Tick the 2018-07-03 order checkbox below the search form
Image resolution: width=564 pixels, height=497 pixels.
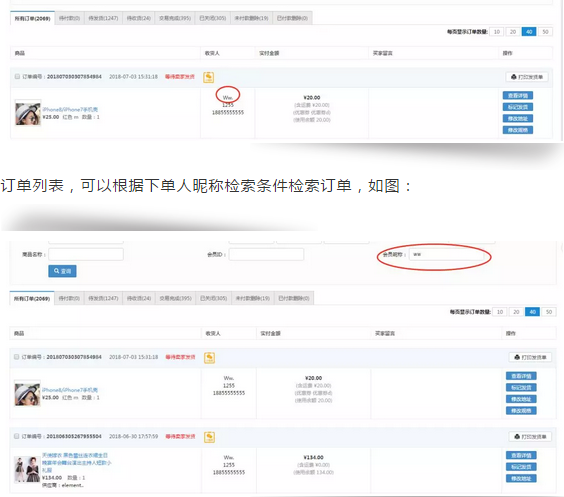(17, 357)
